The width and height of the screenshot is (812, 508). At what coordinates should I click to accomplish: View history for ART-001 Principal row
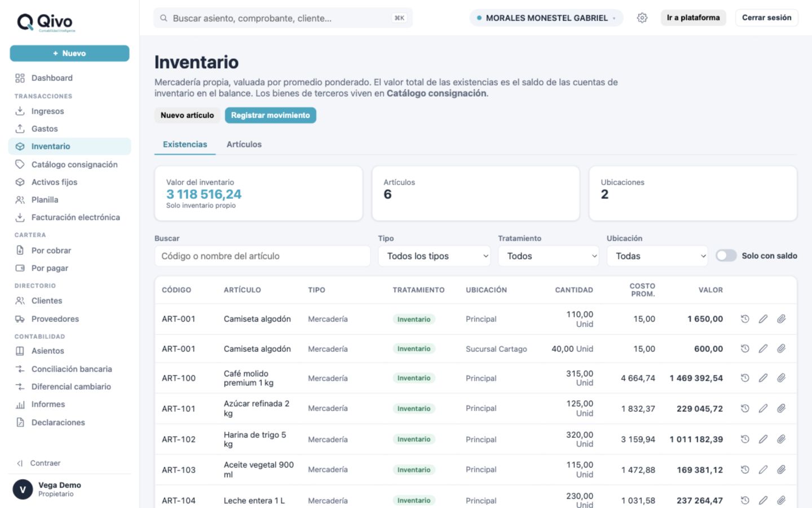(745, 319)
